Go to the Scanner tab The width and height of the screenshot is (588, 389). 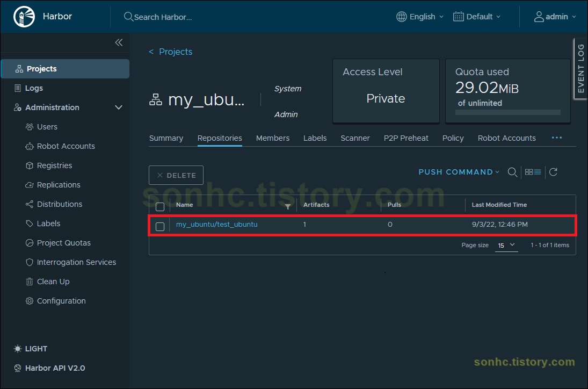[x=355, y=138]
